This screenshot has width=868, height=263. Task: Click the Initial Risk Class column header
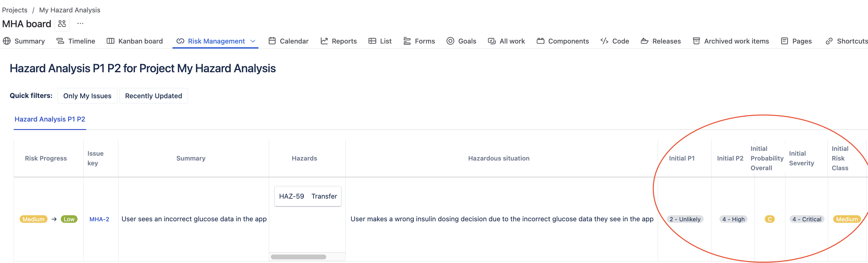click(x=840, y=158)
